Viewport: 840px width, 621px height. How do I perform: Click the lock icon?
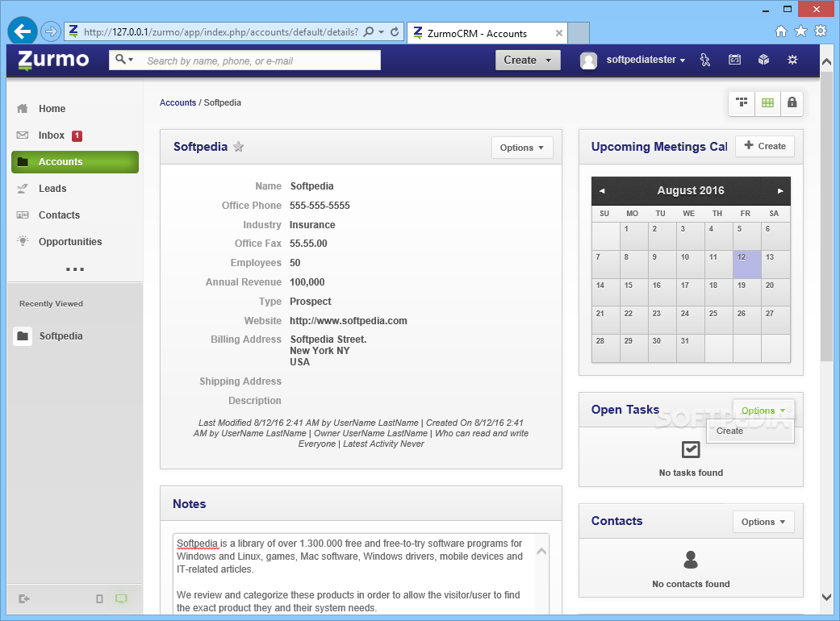(792, 102)
